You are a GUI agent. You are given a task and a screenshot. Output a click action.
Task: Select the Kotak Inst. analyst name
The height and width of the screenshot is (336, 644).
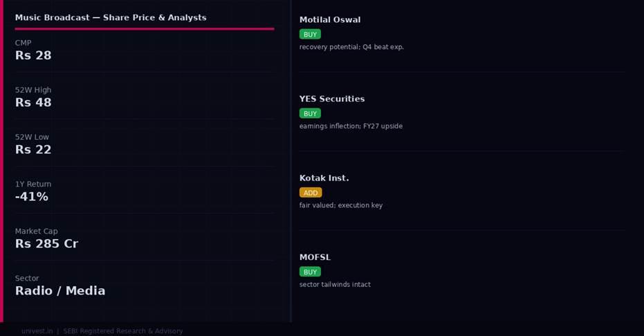coord(324,178)
